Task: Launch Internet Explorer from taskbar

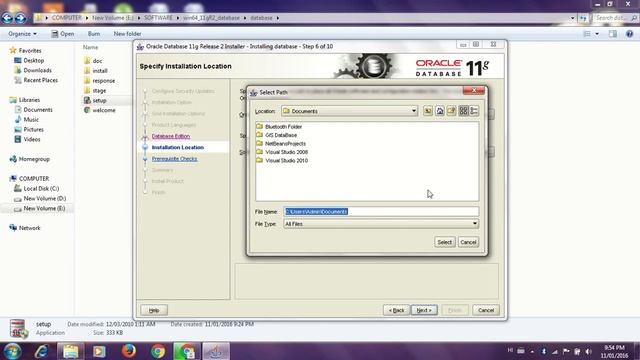Action: tap(42, 351)
